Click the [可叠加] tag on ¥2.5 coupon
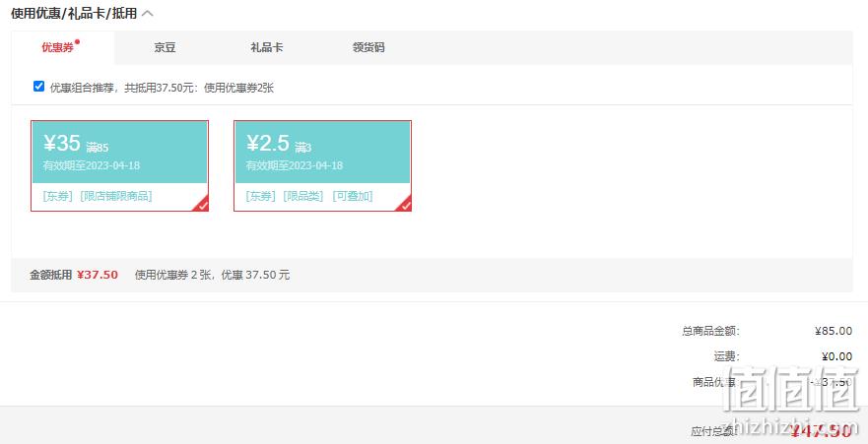Screen dimensions: 868x444 353,196
